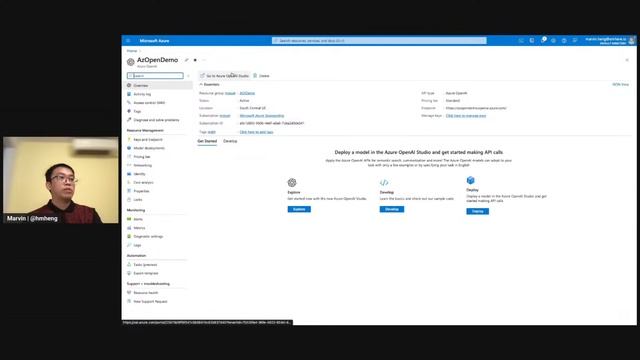The height and width of the screenshot is (360, 640).
Task: Click the blue Explore button
Action: 299,209
